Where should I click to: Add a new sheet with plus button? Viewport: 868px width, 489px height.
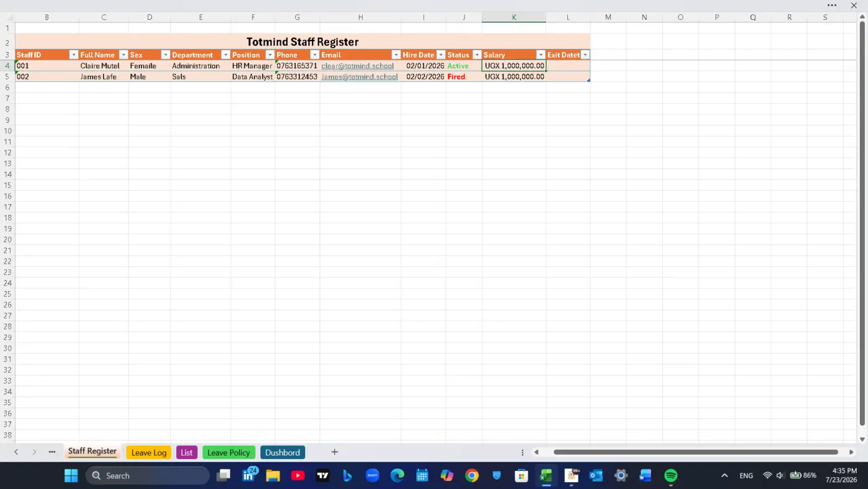[334, 452]
